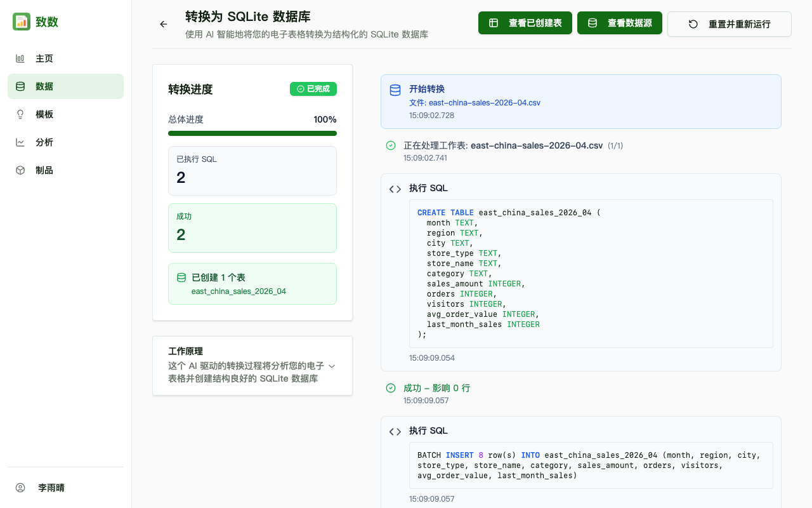Click the 致数 app logo icon

click(22, 22)
